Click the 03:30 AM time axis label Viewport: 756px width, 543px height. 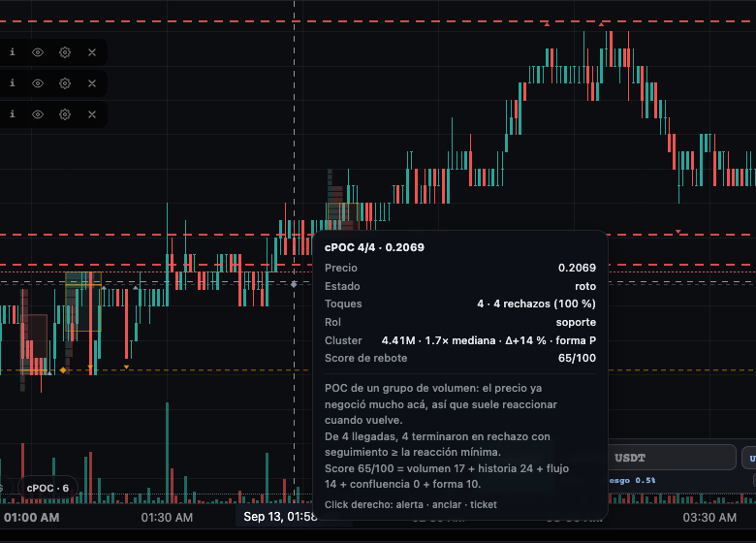coord(709,518)
